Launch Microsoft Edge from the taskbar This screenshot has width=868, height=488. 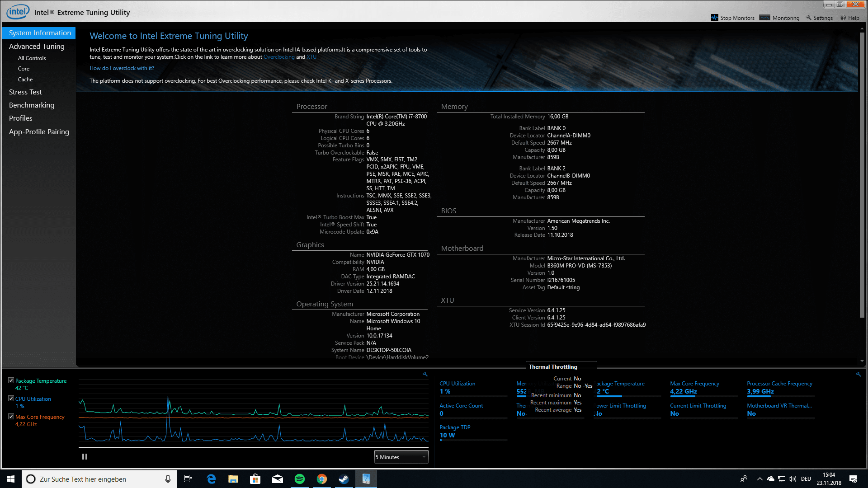click(x=211, y=479)
